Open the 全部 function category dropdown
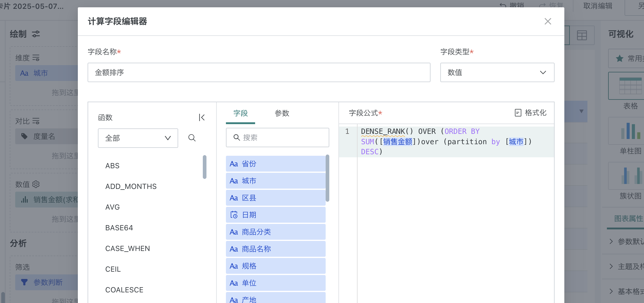 [138, 138]
